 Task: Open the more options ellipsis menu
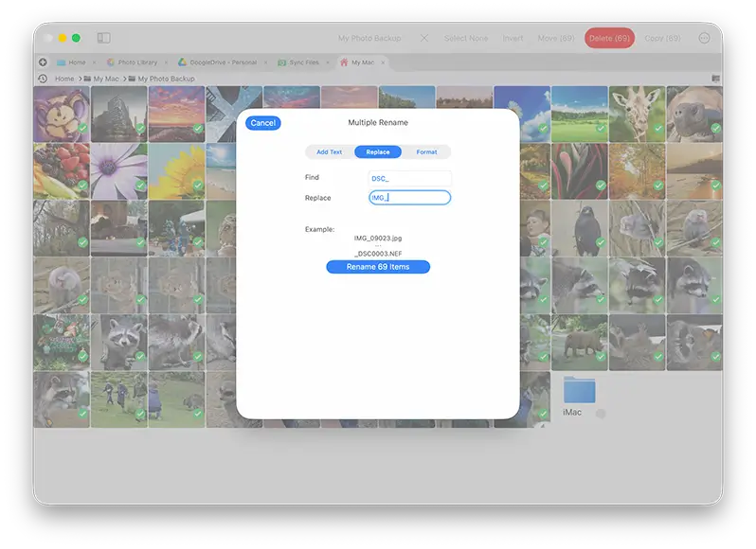(704, 38)
